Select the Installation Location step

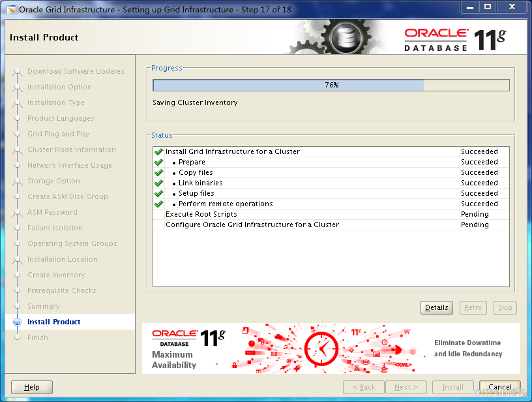pos(63,259)
